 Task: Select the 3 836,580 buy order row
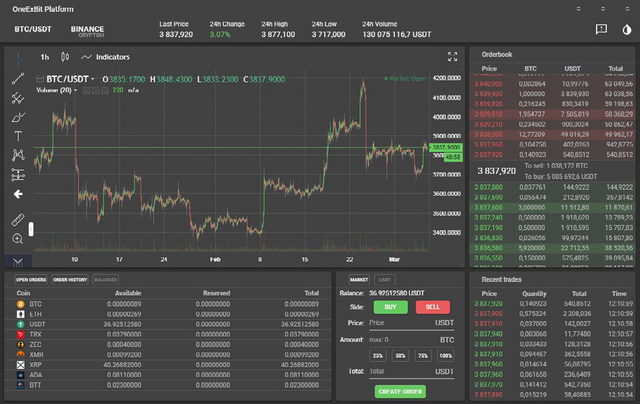(x=552, y=248)
